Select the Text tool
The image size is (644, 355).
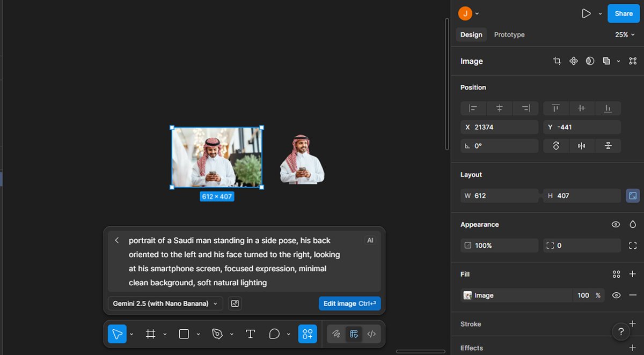point(250,334)
